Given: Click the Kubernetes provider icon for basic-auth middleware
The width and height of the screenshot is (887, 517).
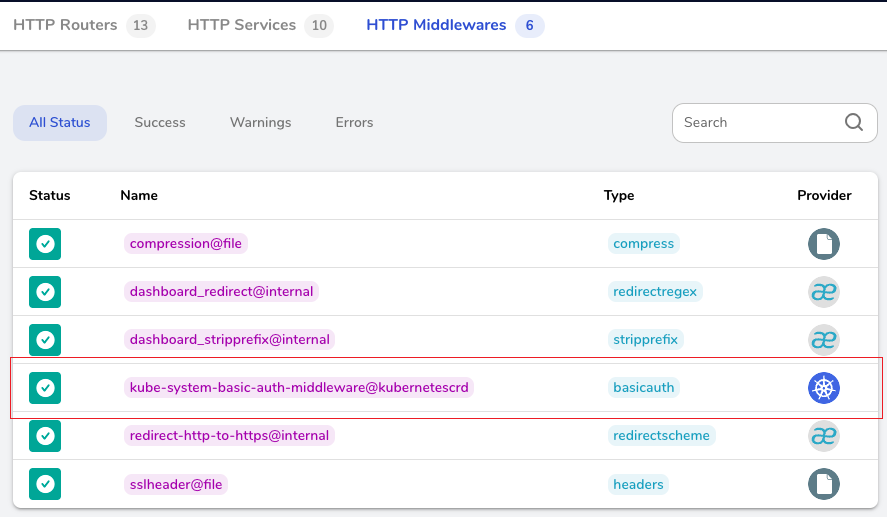Looking at the screenshot, I should point(824,388).
